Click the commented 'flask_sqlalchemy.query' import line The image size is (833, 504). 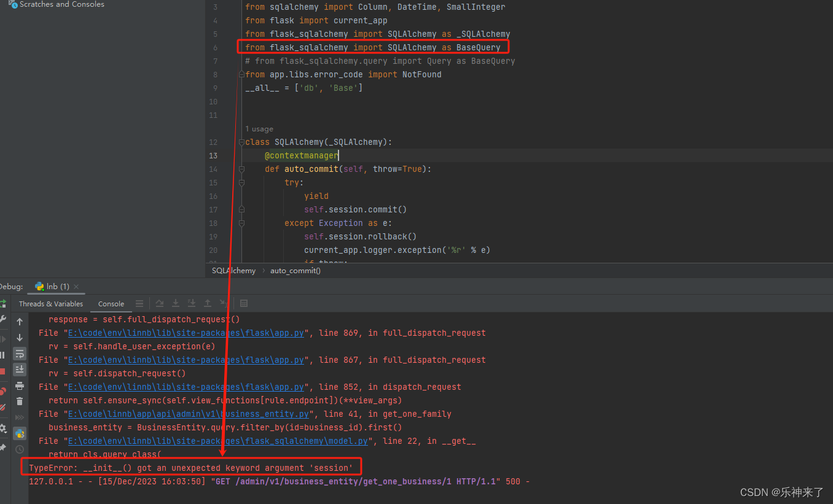(x=380, y=61)
